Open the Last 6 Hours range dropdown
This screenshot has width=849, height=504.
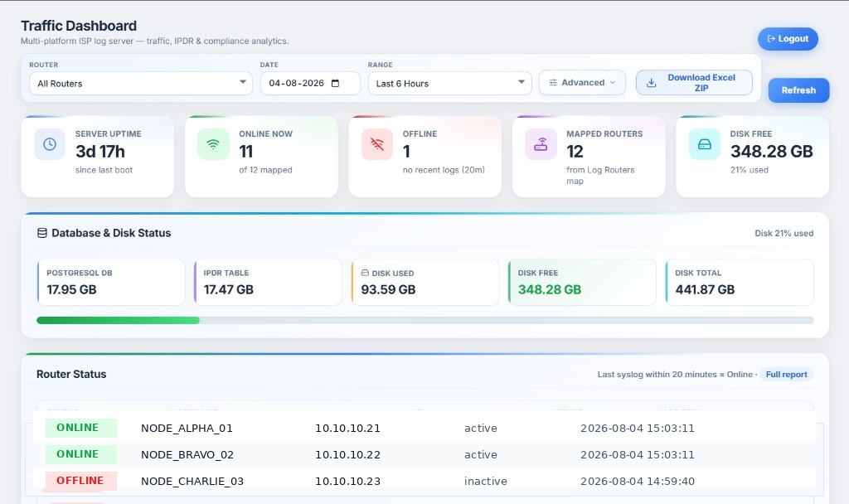click(450, 84)
